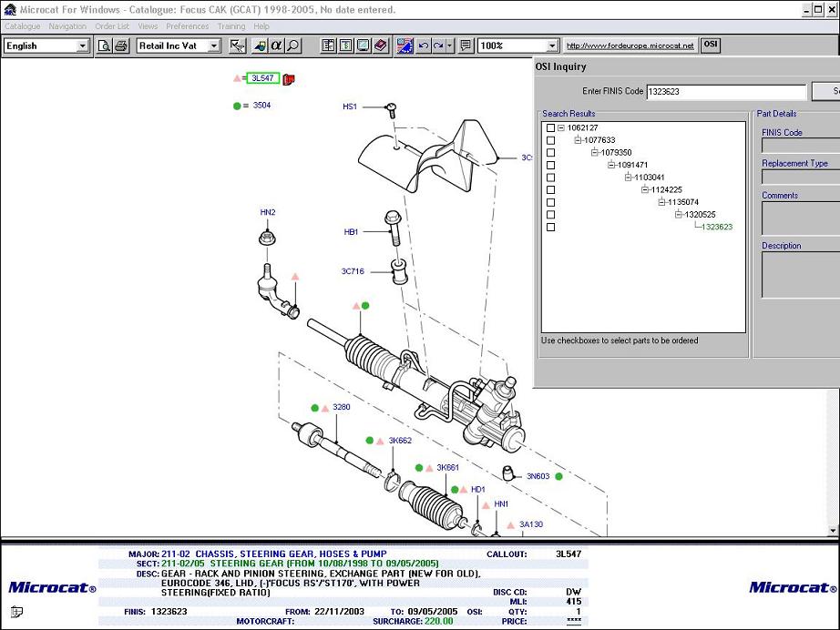Open the Preferences menu
Screen dimensions: 840x630
coord(187,26)
